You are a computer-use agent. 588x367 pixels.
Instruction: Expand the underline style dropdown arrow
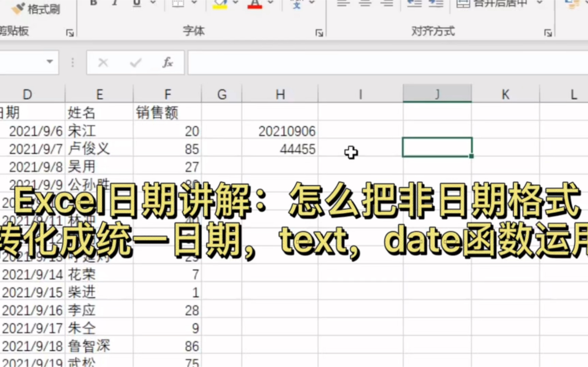point(153,3)
